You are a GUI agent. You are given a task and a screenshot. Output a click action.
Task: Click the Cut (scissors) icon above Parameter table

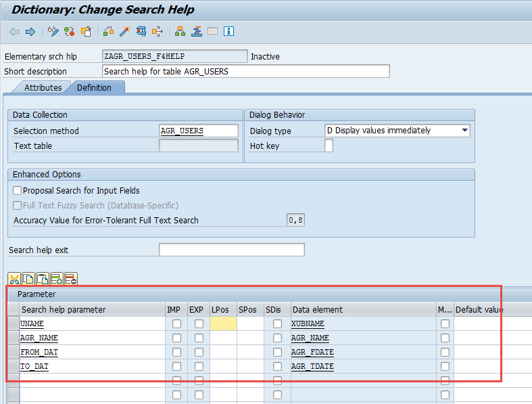pos(14,279)
